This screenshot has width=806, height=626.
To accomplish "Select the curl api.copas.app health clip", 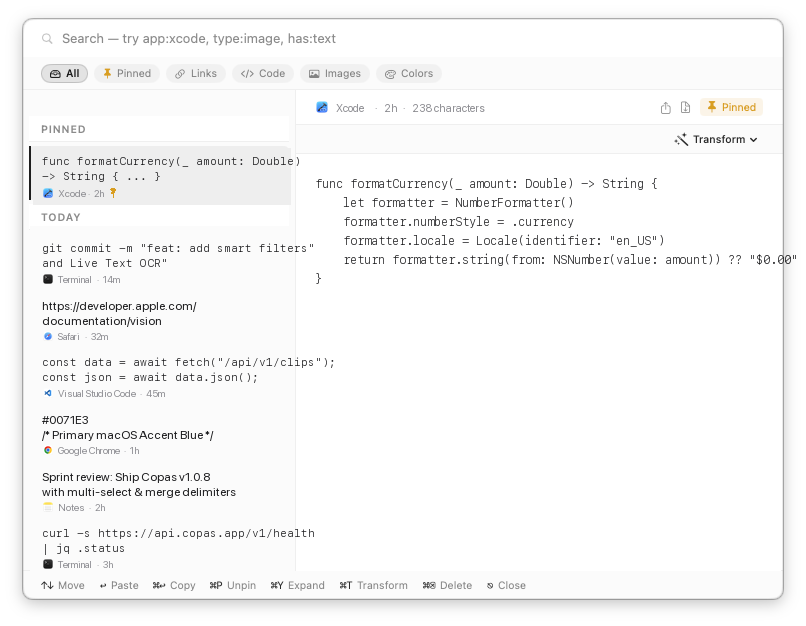I will (162, 548).
